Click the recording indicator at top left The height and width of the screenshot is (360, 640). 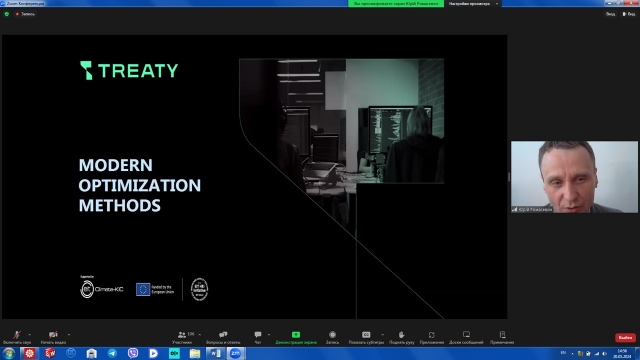(x=25, y=14)
